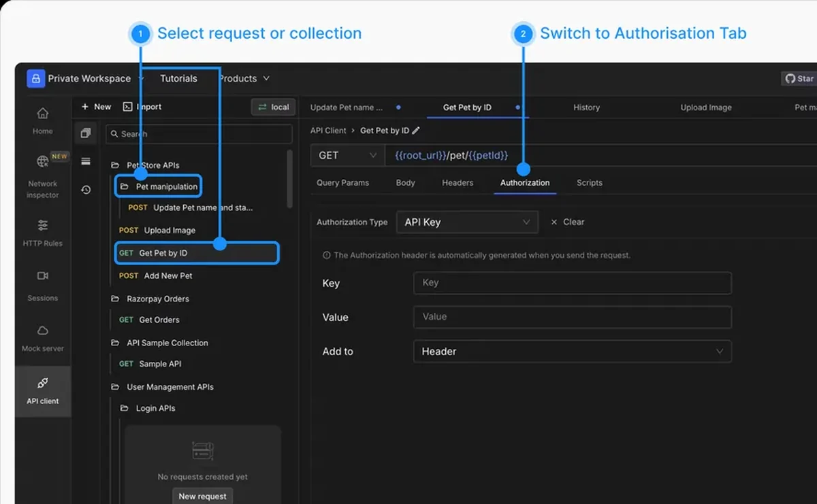
Task: Switch to the Authorization tab
Action: coord(525,183)
